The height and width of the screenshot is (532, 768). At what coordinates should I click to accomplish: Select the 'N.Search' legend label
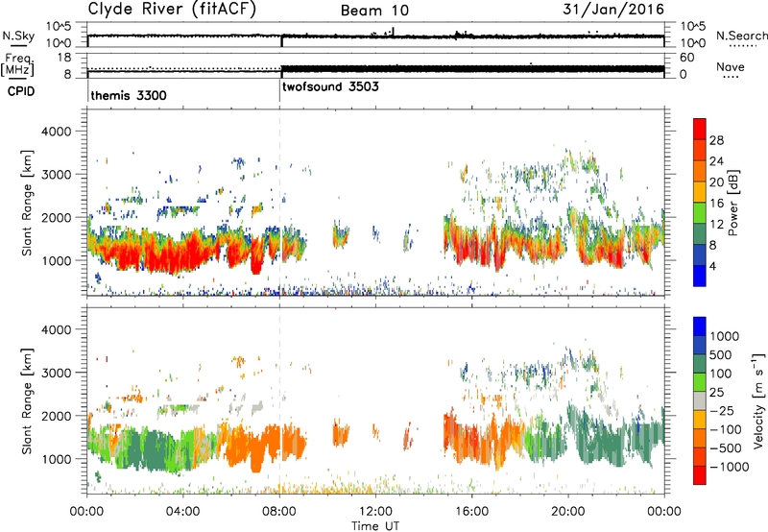click(x=742, y=36)
